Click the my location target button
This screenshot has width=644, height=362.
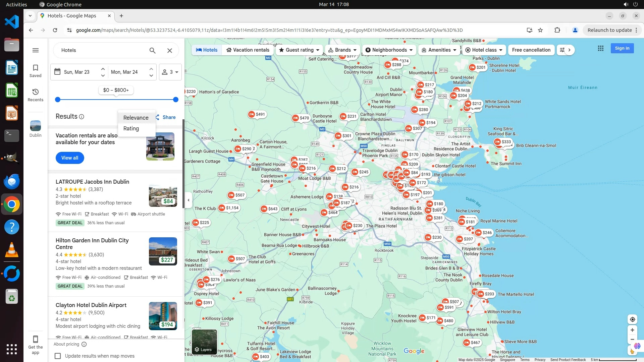632,319
